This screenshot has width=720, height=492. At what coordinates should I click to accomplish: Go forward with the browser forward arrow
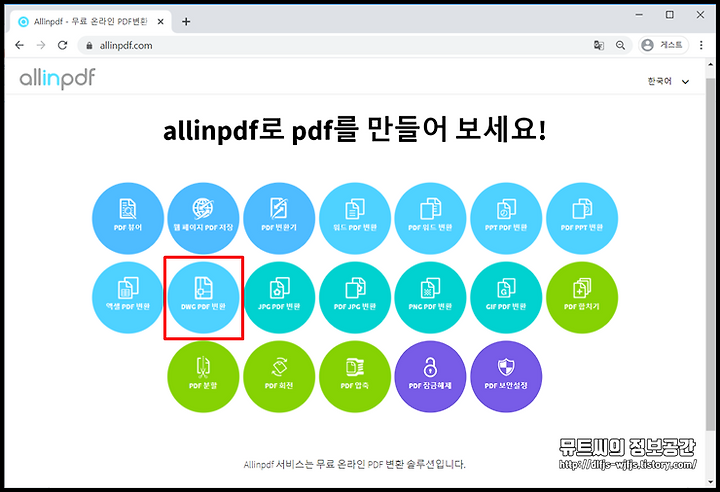41,45
